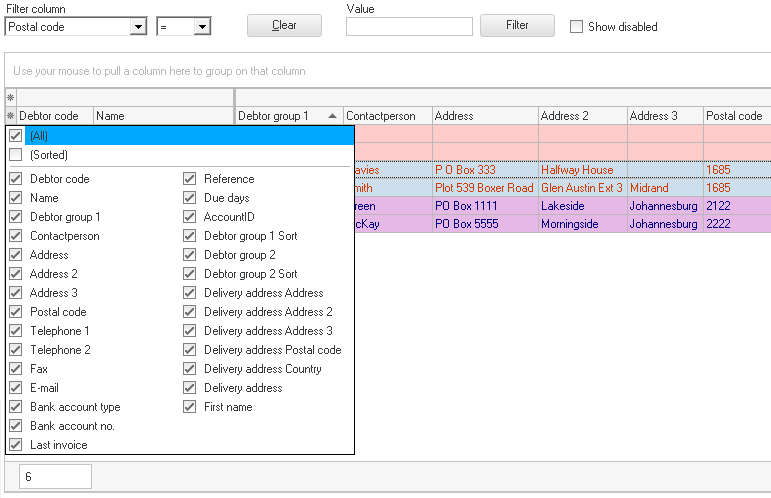
Task: Uncheck the (All) columns checkbox
Action: 15,136
